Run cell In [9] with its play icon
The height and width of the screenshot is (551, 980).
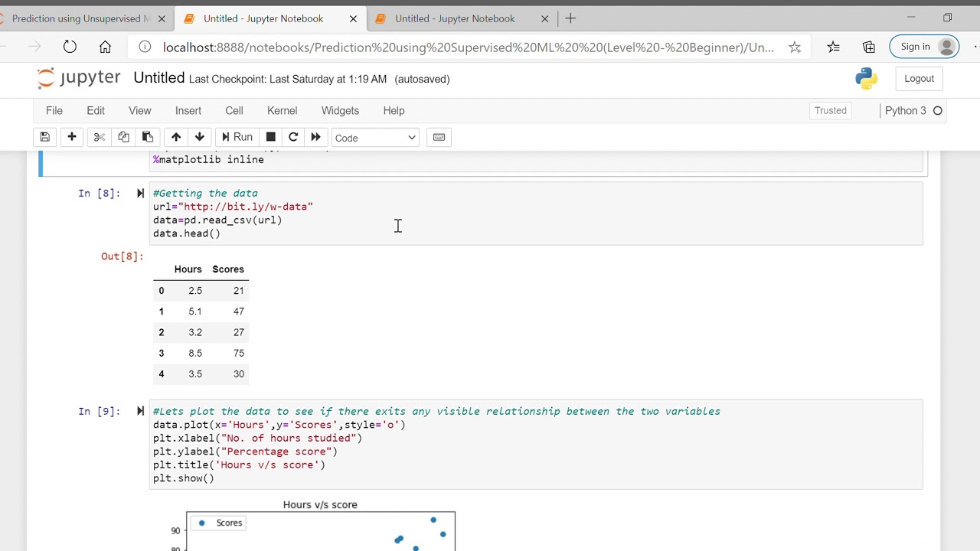pos(140,411)
